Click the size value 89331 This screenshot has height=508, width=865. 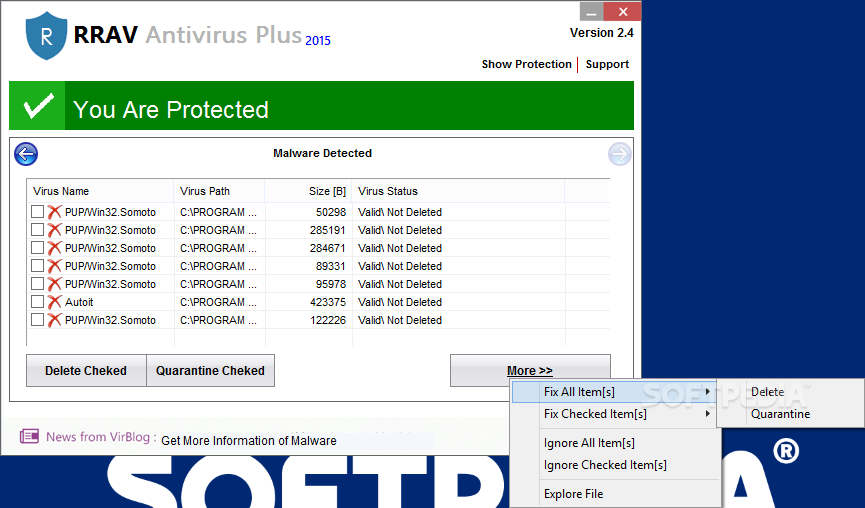tap(331, 266)
